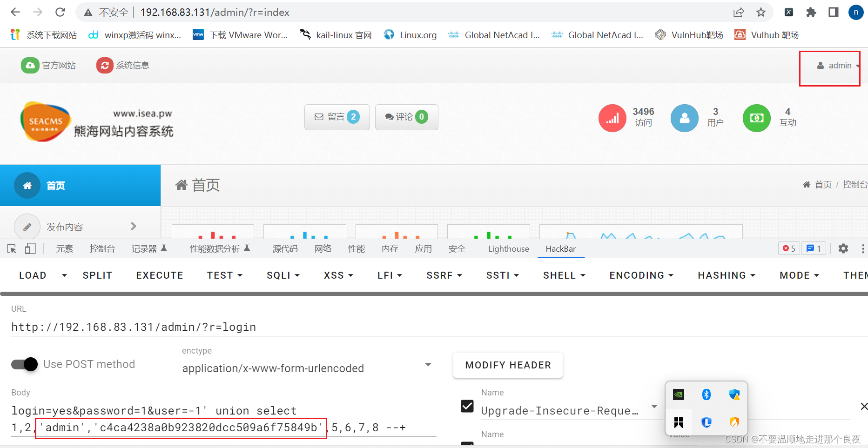Switch to the 网络 DevTools tab
Viewport: 868px width, 448px height.
pyautogui.click(x=323, y=249)
